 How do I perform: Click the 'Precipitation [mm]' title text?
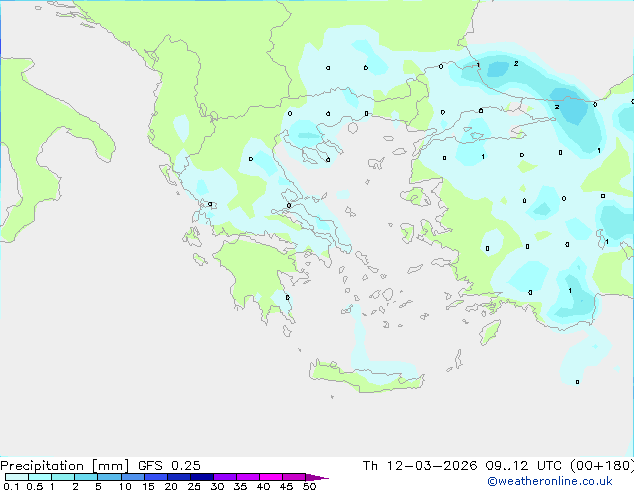tap(64, 466)
